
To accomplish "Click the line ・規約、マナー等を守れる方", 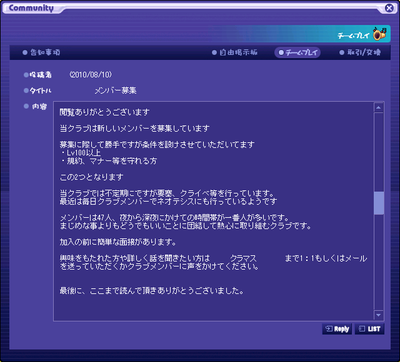I will [x=109, y=161].
